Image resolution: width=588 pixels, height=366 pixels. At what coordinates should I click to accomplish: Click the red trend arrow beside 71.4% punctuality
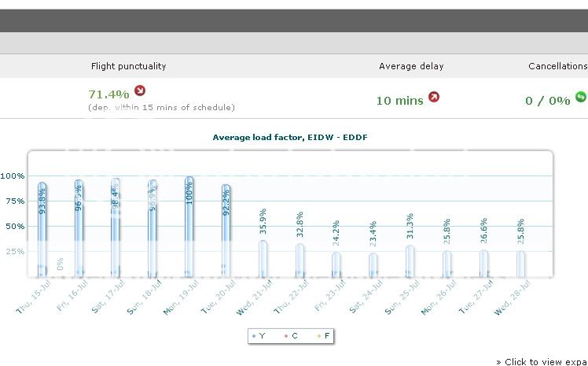(x=140, y=91)
